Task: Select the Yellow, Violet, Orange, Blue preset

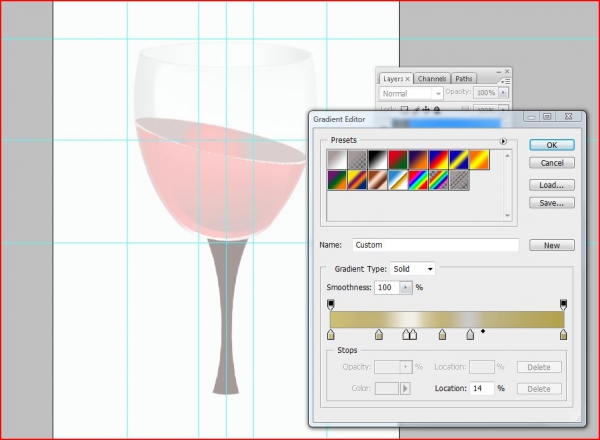Action: pos(357,180)
